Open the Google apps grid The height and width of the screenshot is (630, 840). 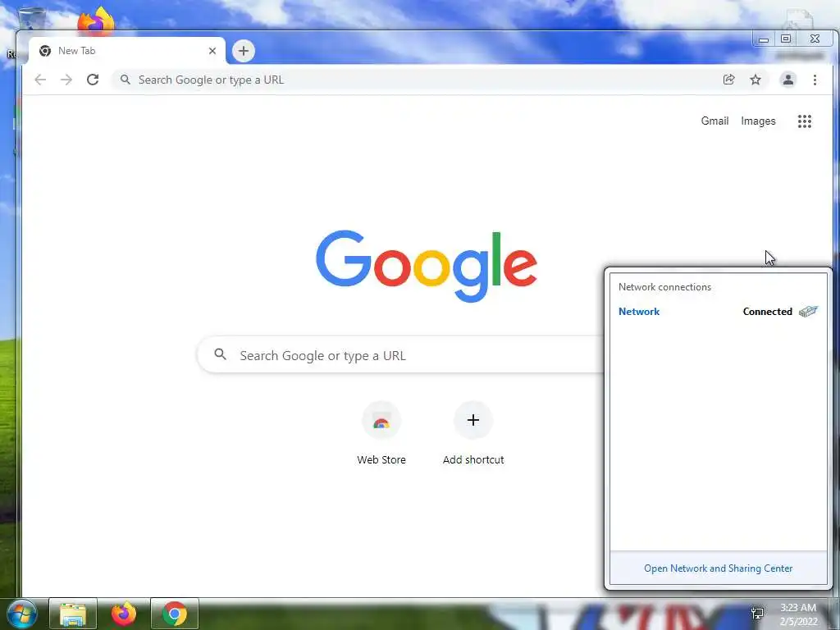click(x=805, y=121)
